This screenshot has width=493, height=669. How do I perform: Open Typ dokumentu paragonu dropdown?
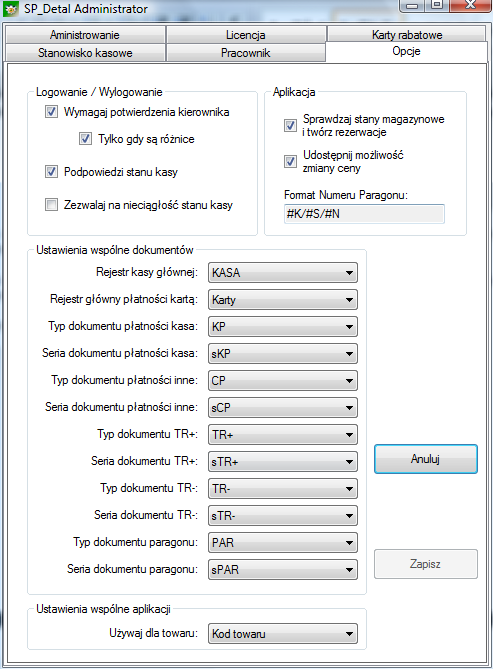point(283,543)
